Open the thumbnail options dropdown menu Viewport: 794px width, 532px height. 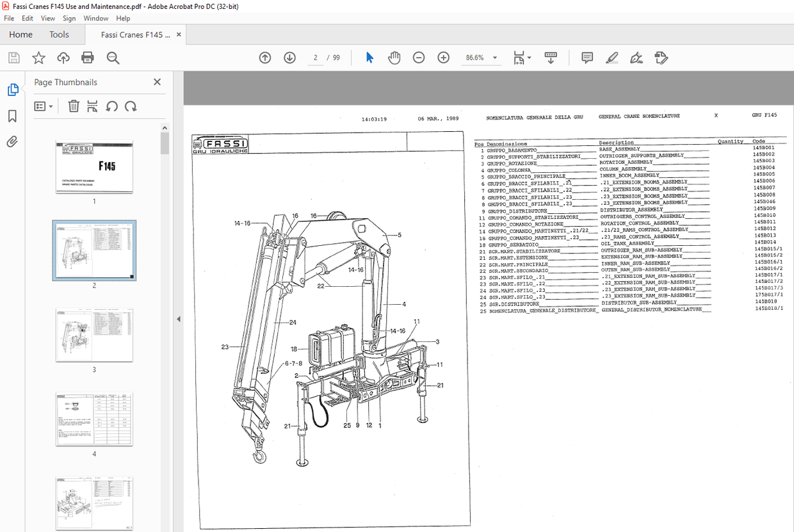[44, 106]
